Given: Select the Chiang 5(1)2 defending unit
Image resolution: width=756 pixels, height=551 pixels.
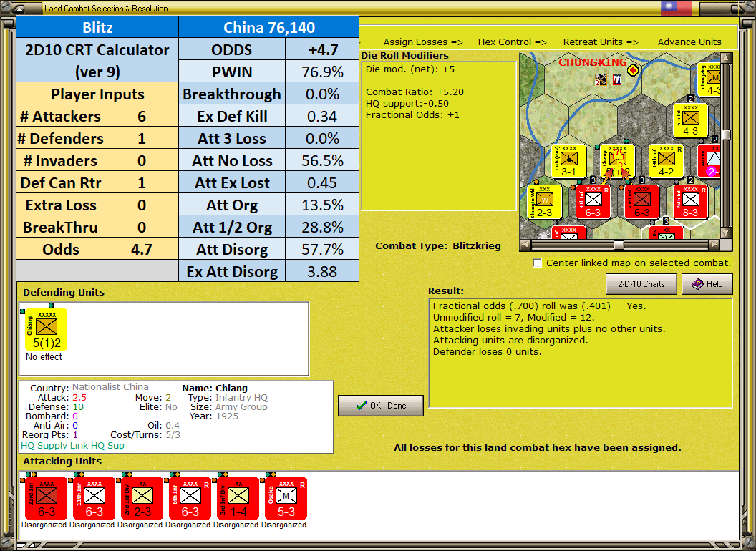Looking at the screenshot, I should 47,329.
